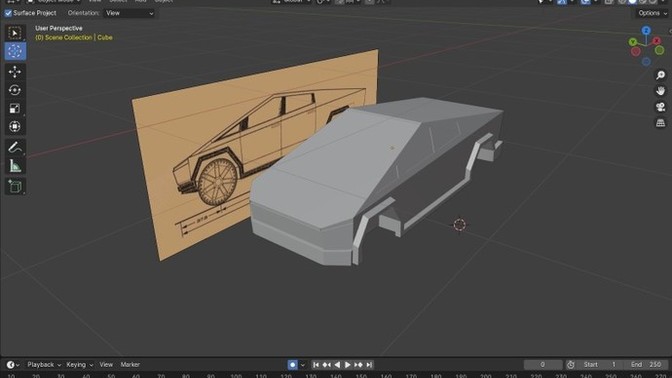Jump to the start frame
672x378 pixels.
316,365
